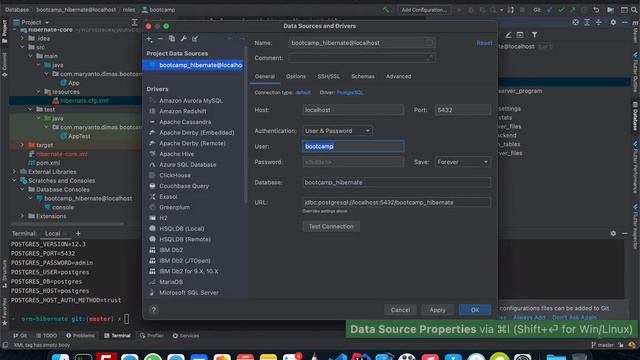640x360 pixels.
Task: Open the Save Forever dropdown
Action: 462,162
